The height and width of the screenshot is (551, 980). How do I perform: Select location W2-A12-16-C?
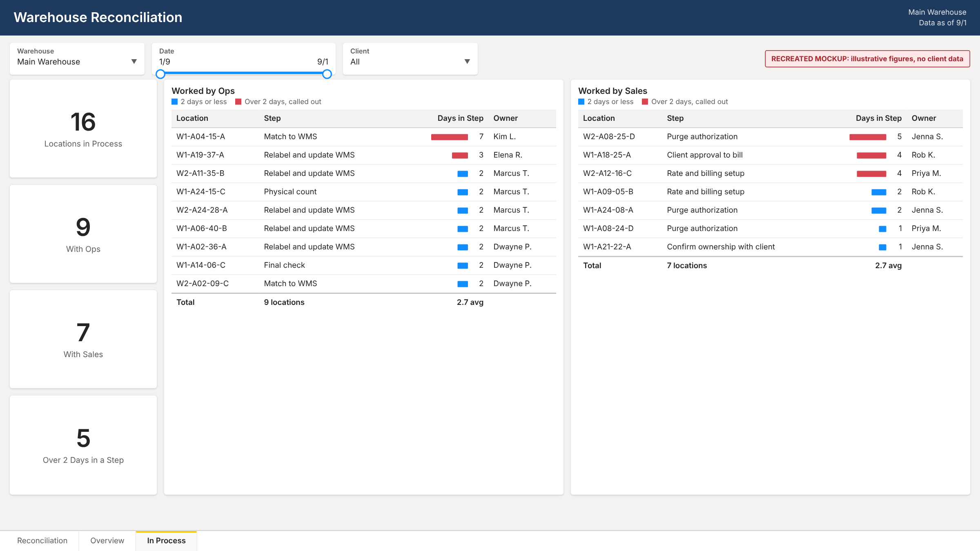(x=607, y=173)
